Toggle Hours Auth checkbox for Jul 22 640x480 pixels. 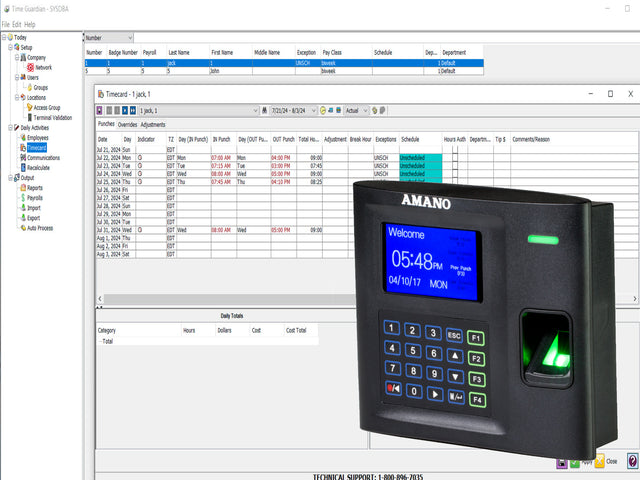coord(455,158)
